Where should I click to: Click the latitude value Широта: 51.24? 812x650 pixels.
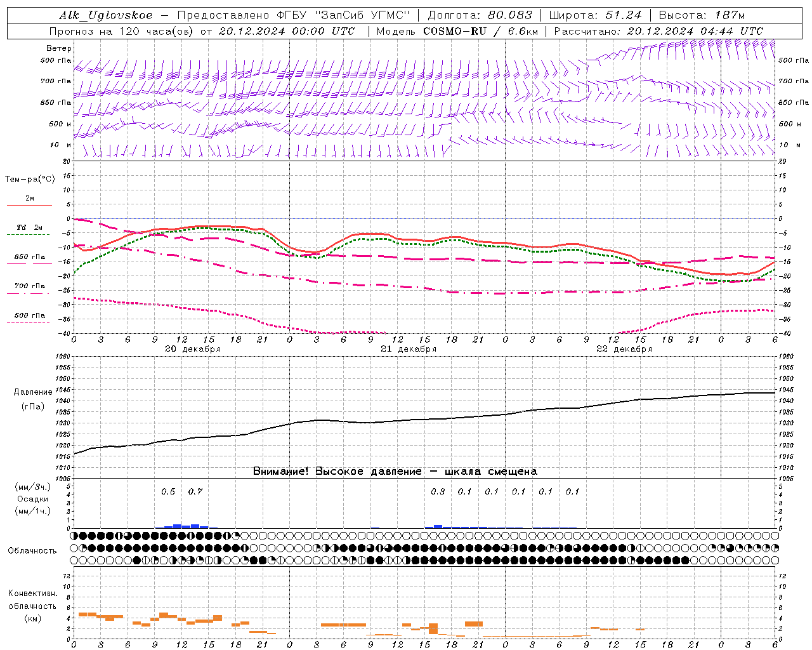[x=595, y=15]
